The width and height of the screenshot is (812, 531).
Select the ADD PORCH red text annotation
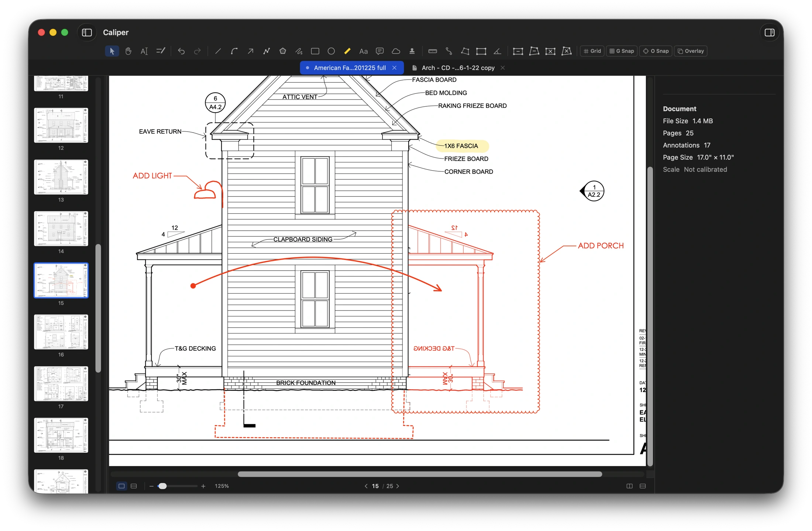tap(601, 246)
